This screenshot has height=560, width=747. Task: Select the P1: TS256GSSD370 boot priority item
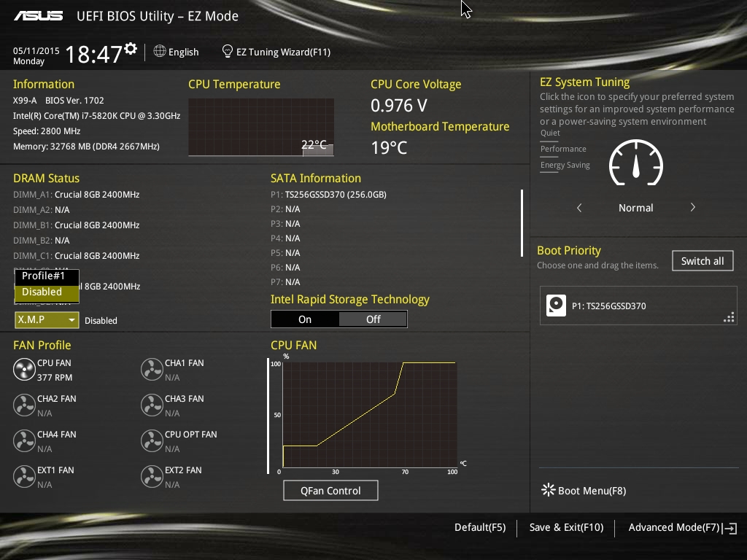(638, 306)
